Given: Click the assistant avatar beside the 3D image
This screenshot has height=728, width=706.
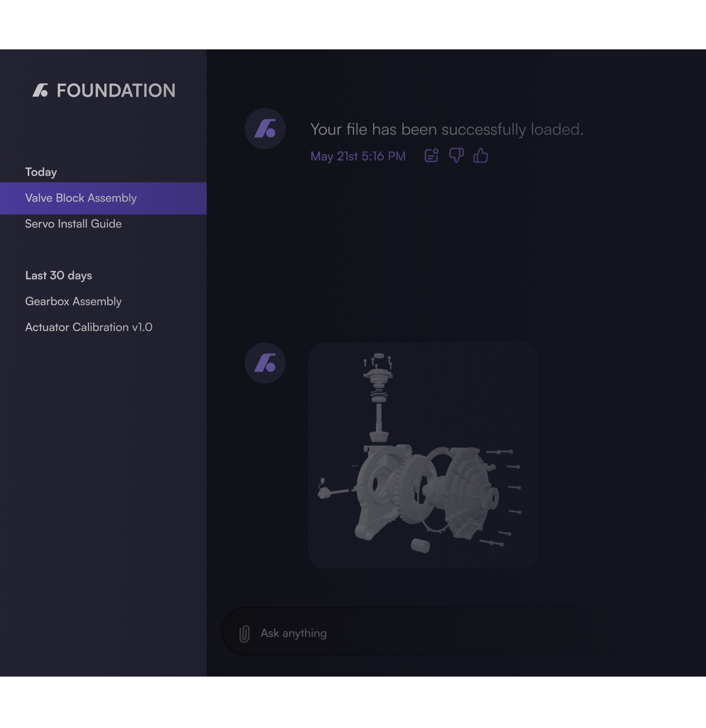Looking at the screenshot, I should 265,363.
